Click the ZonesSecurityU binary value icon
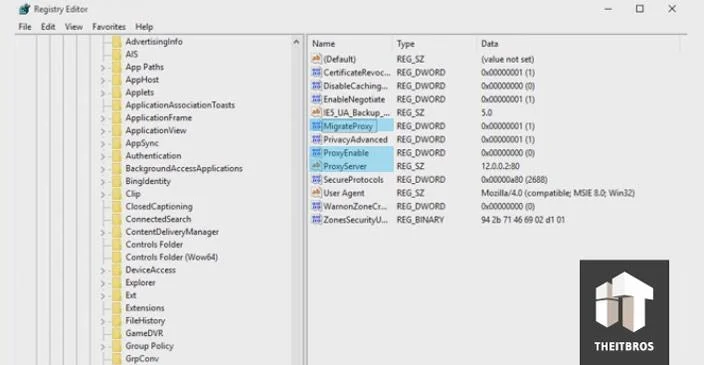This screenshot has height=365, width=704. (x=317, y=220)
